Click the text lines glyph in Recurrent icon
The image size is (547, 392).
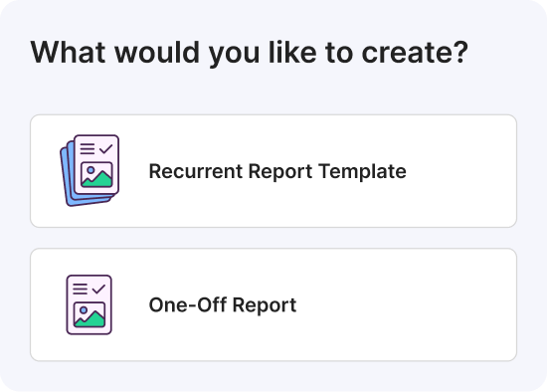coord(88,149)
